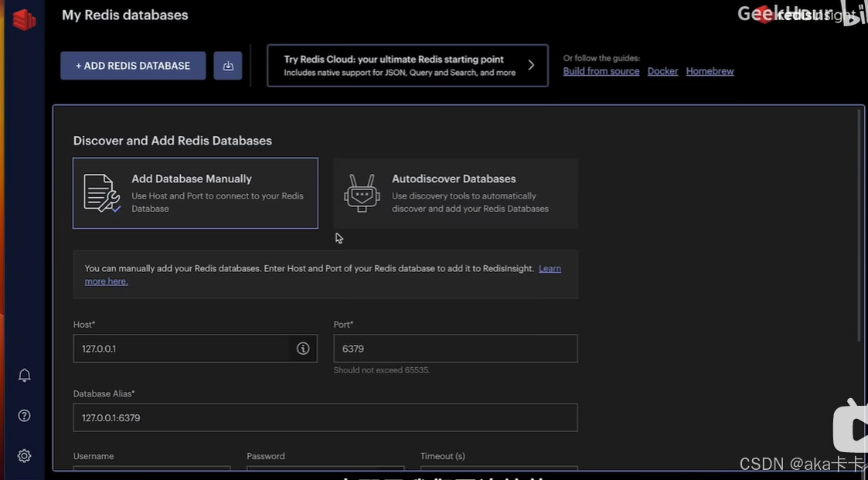Open the RedisInsight logo home icon
Screen dimensions: 868x480
coord(24,20)
